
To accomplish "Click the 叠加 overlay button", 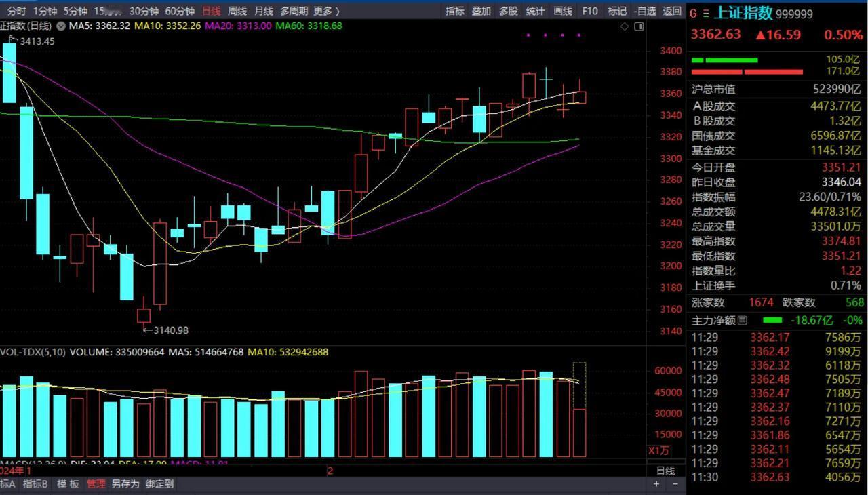I will click(481, 11).
